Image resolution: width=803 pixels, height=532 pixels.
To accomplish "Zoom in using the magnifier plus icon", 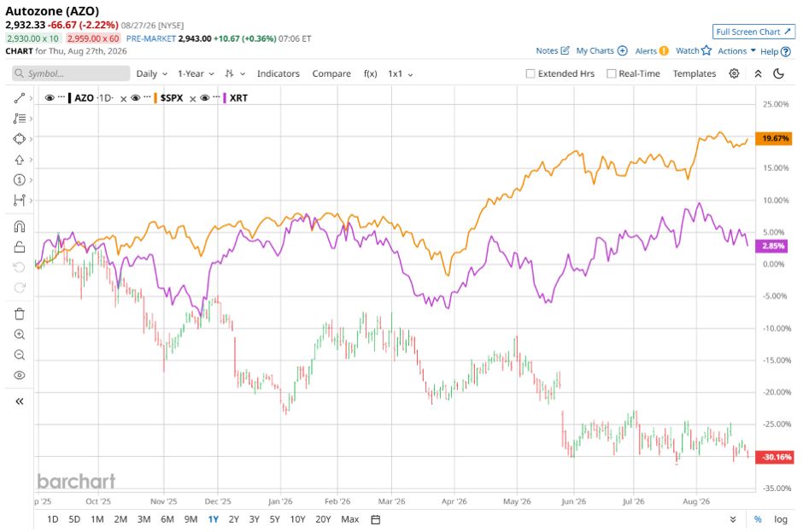I will 20,335.
